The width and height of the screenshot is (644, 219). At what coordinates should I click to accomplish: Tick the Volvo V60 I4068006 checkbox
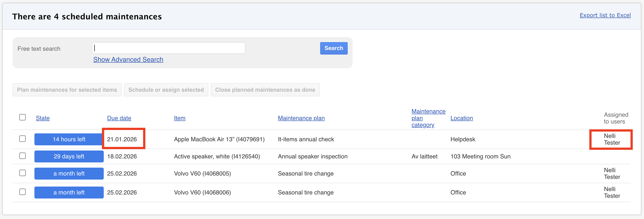tap(23, 192)
